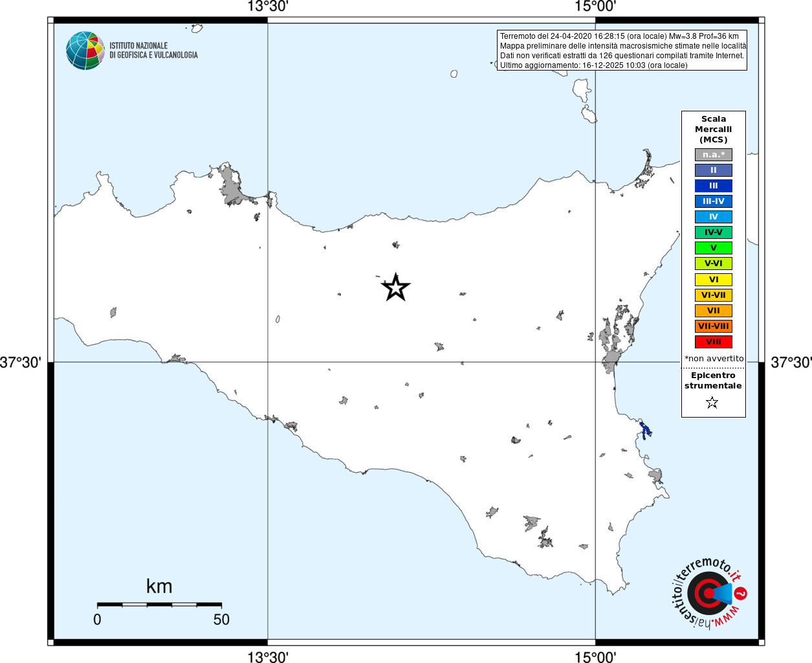
Task: Click the '50' scale bar value
Action: coord(221,620)
